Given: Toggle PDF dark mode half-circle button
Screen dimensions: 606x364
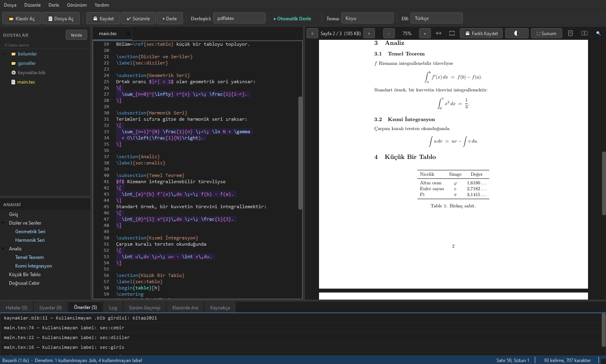Looking at the screenshot, I should pyautogui.click(x=516, y=34).
